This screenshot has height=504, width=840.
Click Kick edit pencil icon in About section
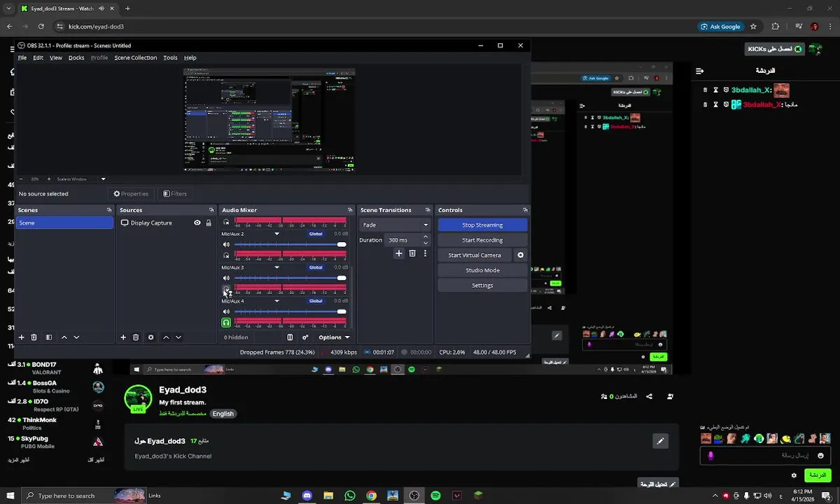660,441
